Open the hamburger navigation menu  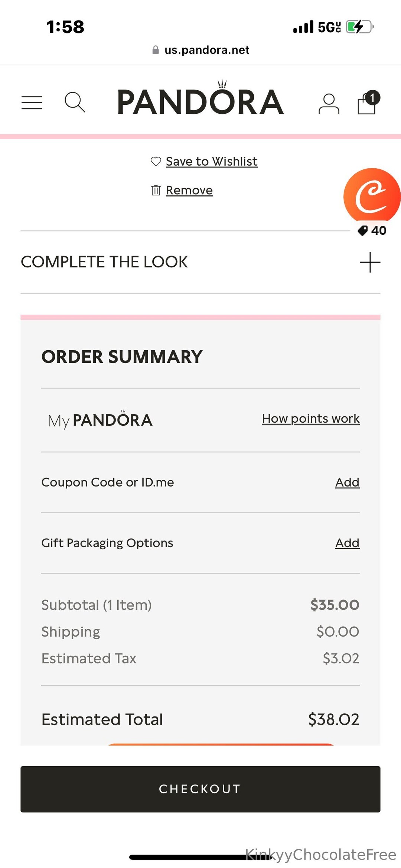point(32,103)
